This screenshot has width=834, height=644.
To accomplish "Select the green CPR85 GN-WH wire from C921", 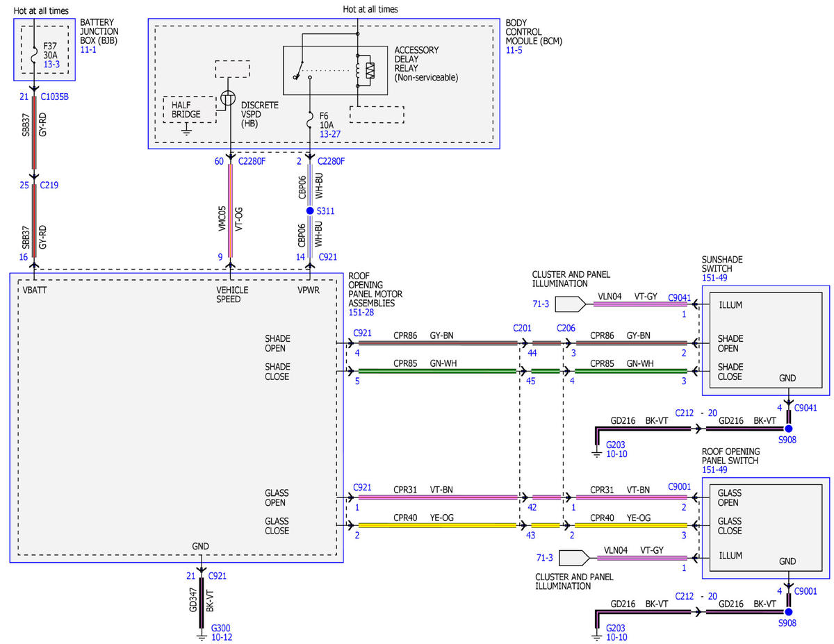I will pos(437,372).
